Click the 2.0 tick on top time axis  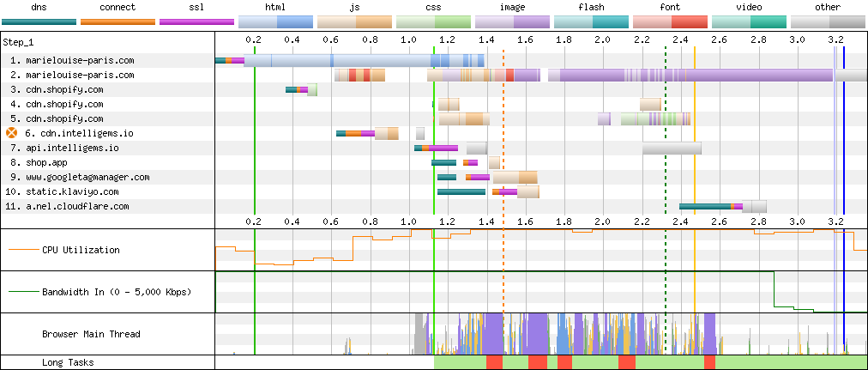coord(603,39)
